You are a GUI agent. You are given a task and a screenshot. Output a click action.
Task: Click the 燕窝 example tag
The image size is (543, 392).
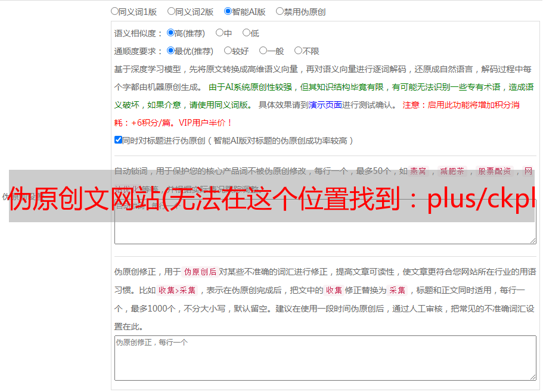(x=418, y=171)
